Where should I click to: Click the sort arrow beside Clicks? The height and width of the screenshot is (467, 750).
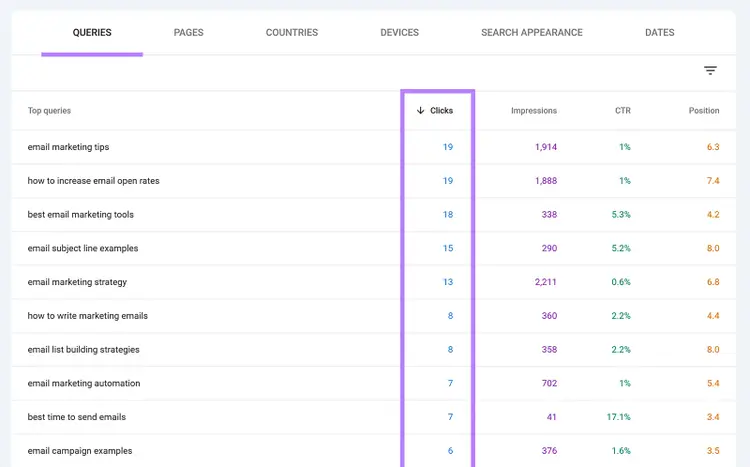click(420, 111)
